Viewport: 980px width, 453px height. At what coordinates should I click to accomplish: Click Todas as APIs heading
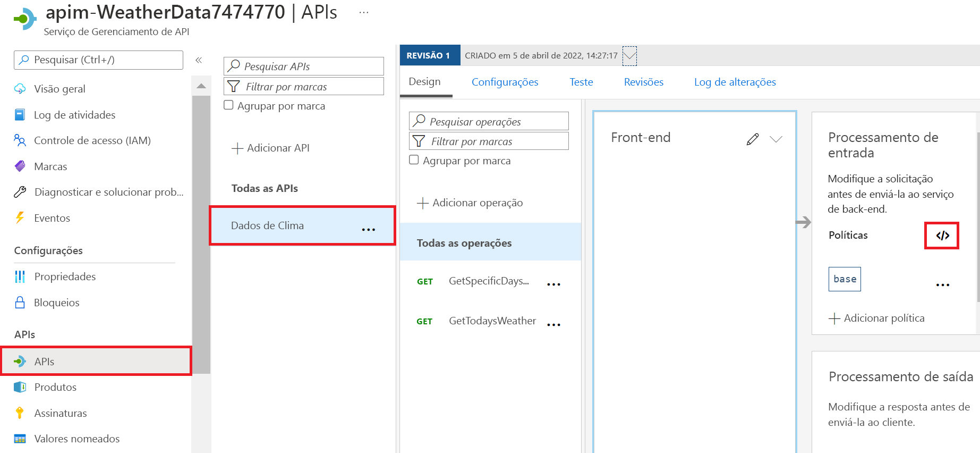pos(265,188)
